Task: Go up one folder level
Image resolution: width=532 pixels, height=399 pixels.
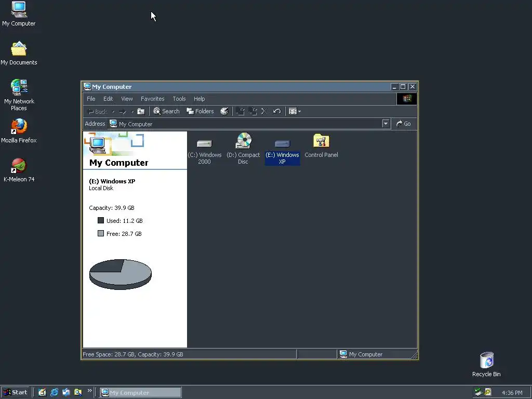Action: click(141, 111)
